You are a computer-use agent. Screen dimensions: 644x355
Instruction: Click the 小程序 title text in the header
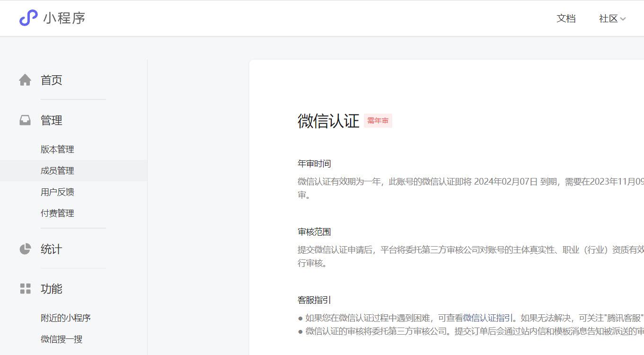tap(64, 18)
